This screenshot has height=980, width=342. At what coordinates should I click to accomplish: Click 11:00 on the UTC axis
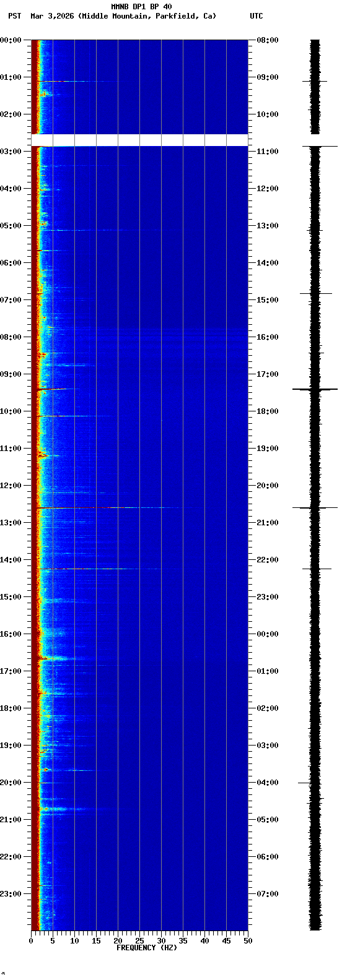click(268, 152)
